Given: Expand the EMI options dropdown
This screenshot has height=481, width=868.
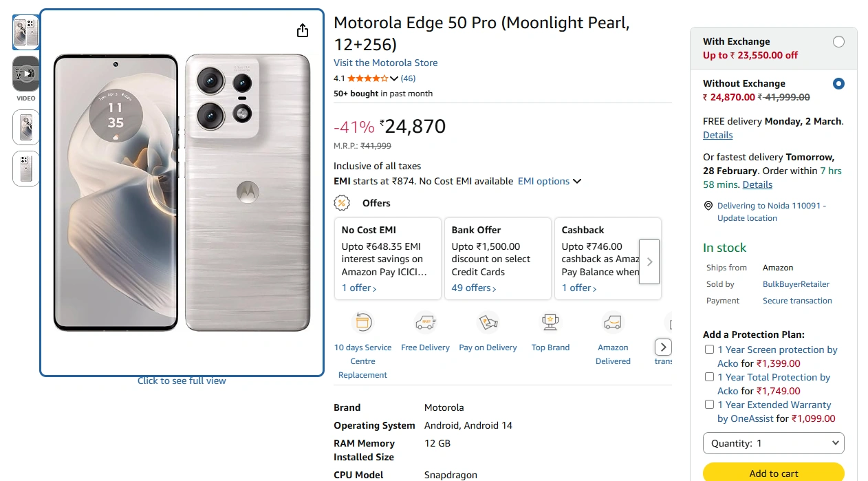Looking at the screenshot, I should pyautogui.click(x=549, y=181).
